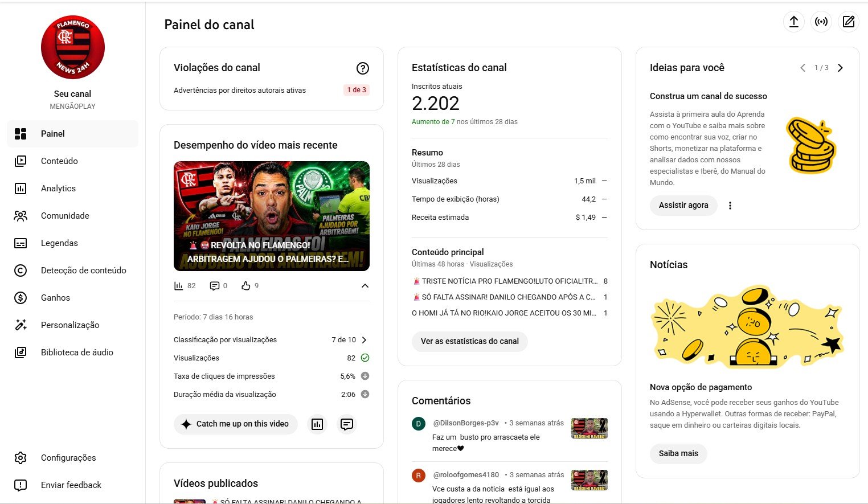868x504 pixels.
Task: Click Enviar feedback
Action: coord(72,485)
